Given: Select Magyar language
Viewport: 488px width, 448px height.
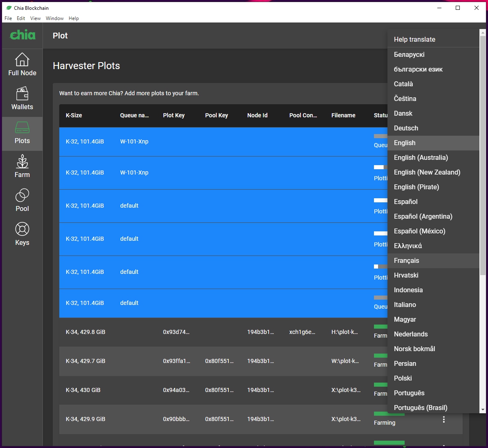Looking at the screenshot, I should pos(433,319).
